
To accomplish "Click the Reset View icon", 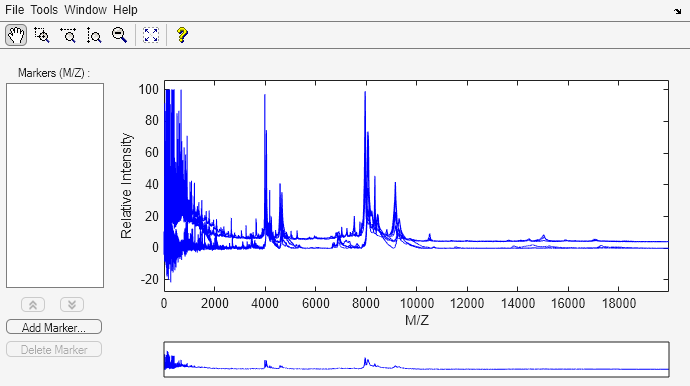I will 151,35.
